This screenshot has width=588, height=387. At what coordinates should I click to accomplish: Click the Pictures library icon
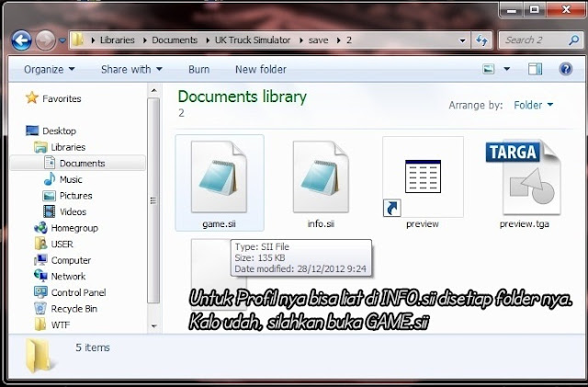[x=49, y=196]
